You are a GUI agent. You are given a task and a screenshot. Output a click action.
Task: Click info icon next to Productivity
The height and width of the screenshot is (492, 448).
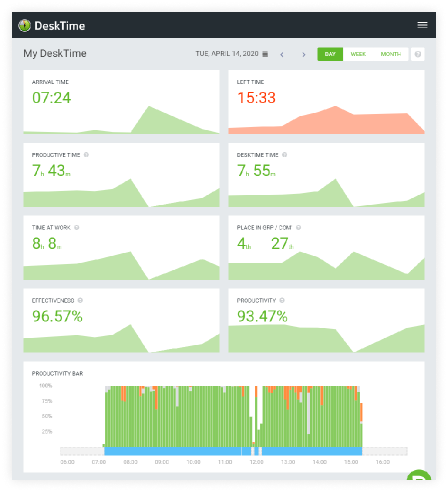click(x=282, y=300)
